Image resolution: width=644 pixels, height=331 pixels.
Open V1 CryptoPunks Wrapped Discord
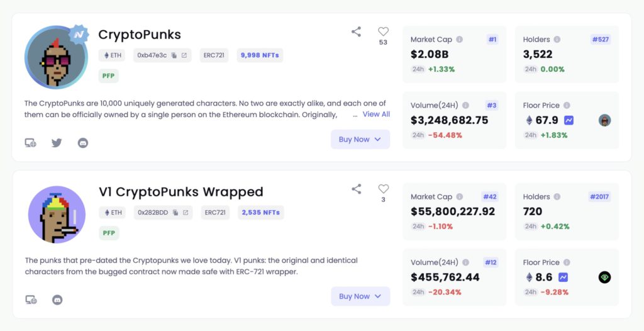click(57, 300)
